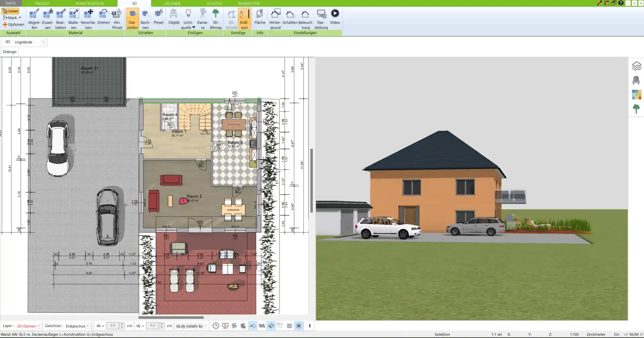Switch to the SICHTEN tab
Screen dimensions: 644x338
214,3
